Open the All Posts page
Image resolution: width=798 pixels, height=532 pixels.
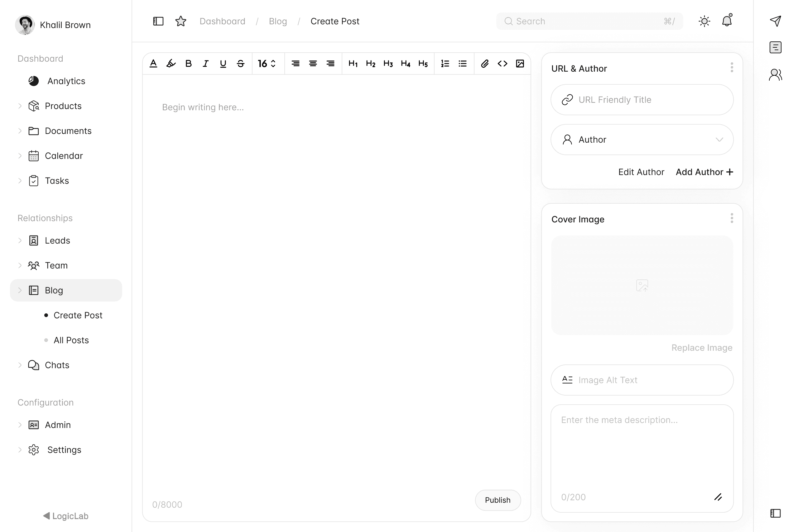coord(71,340)
